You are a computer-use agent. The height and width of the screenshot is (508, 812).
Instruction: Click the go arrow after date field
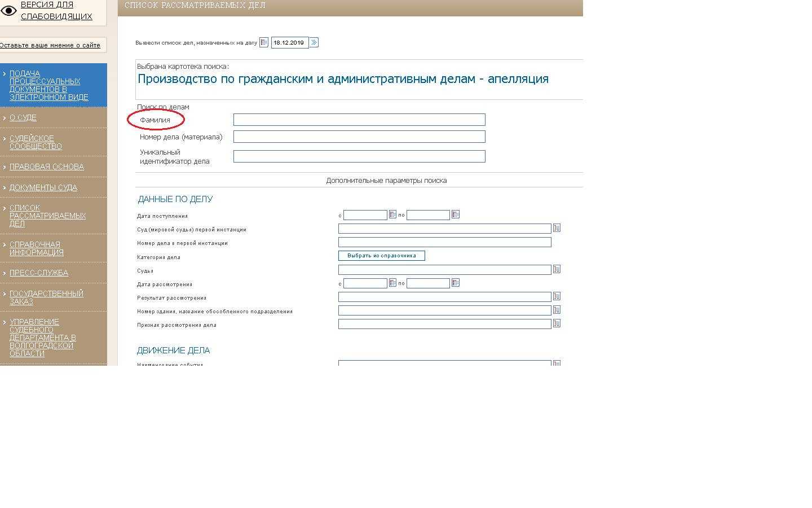pyautogui.click(x=314, y=42)
